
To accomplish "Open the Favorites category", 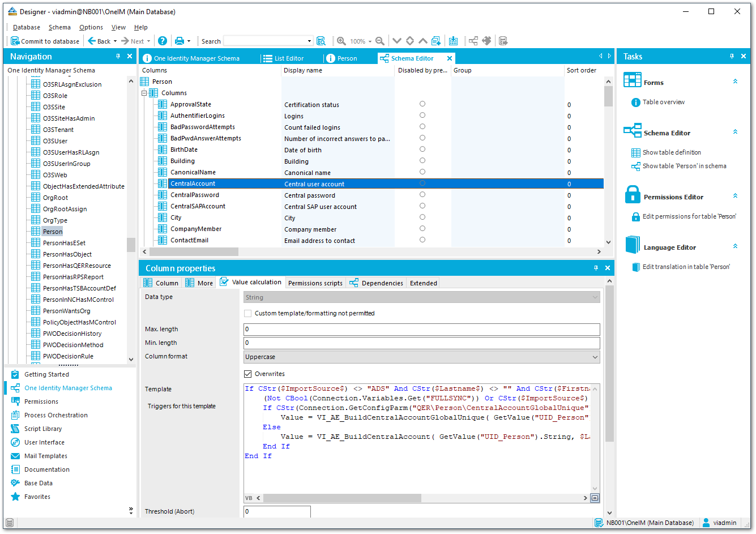I will [x=37, y=497].
